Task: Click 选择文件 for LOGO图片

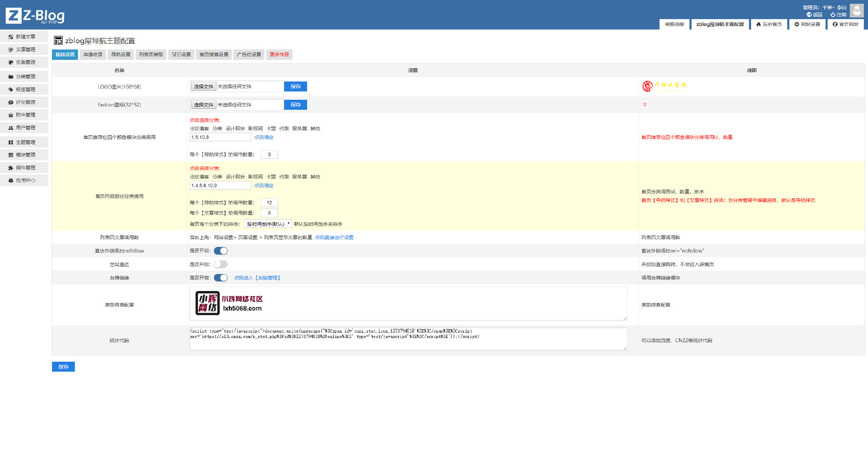Action: (203, 86)
